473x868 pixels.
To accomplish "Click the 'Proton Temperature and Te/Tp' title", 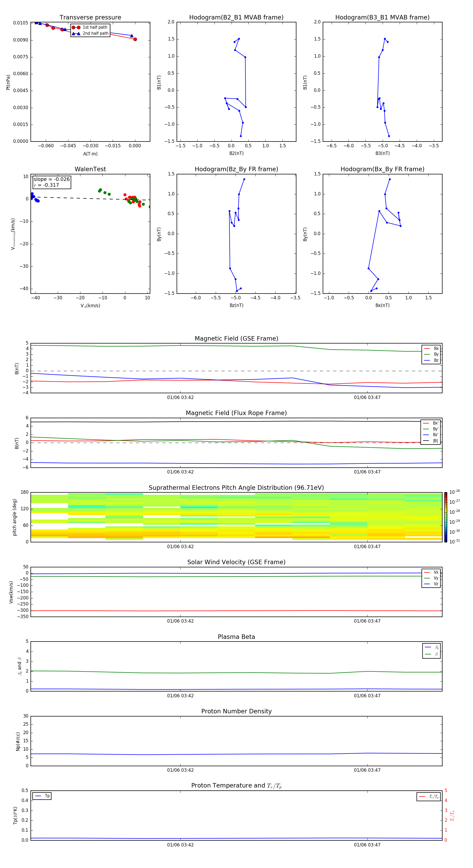I will 236,786.
